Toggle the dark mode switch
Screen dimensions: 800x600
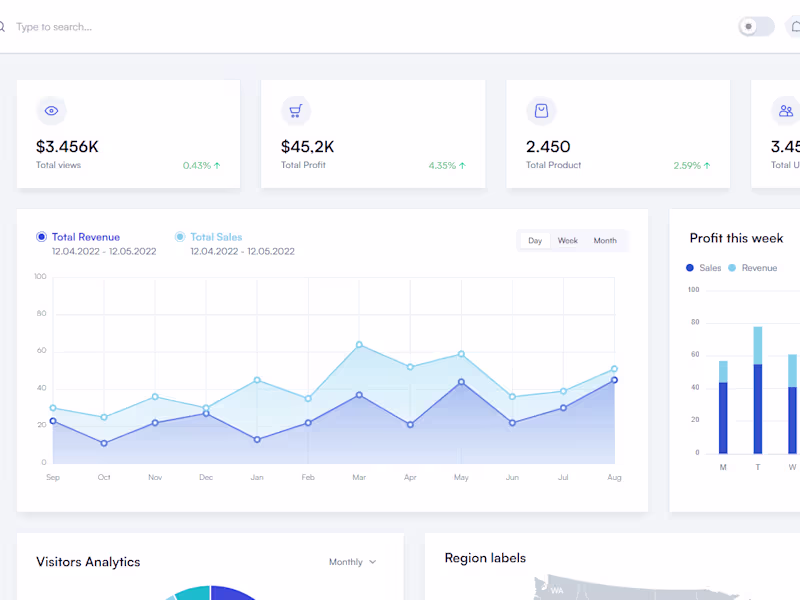(756, 27)
